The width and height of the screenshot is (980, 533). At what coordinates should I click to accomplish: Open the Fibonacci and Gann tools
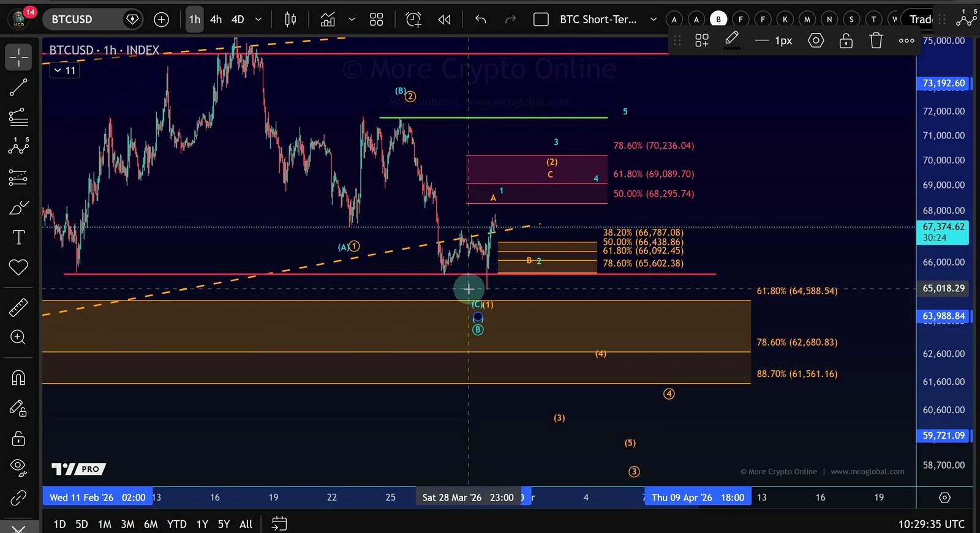[18, 117]
